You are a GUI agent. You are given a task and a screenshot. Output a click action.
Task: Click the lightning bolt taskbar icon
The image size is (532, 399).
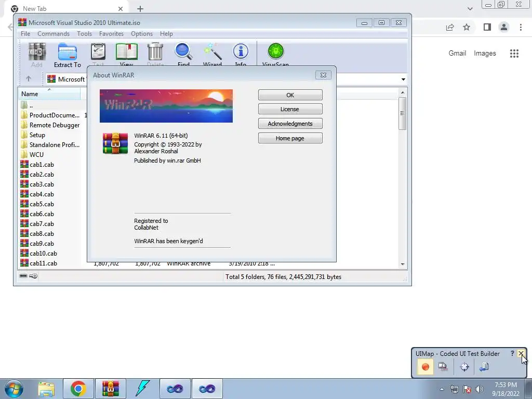[142, 389]
